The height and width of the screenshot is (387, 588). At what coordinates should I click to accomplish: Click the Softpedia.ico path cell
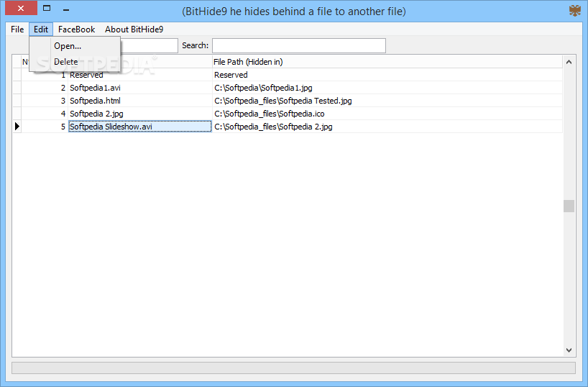(x=387, y=114)
